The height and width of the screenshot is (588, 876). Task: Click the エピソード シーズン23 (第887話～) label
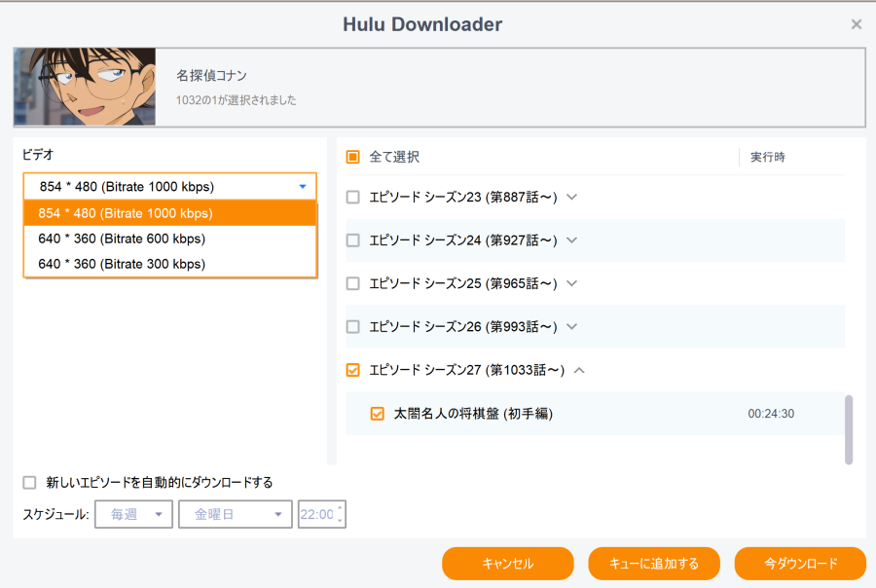463,197
